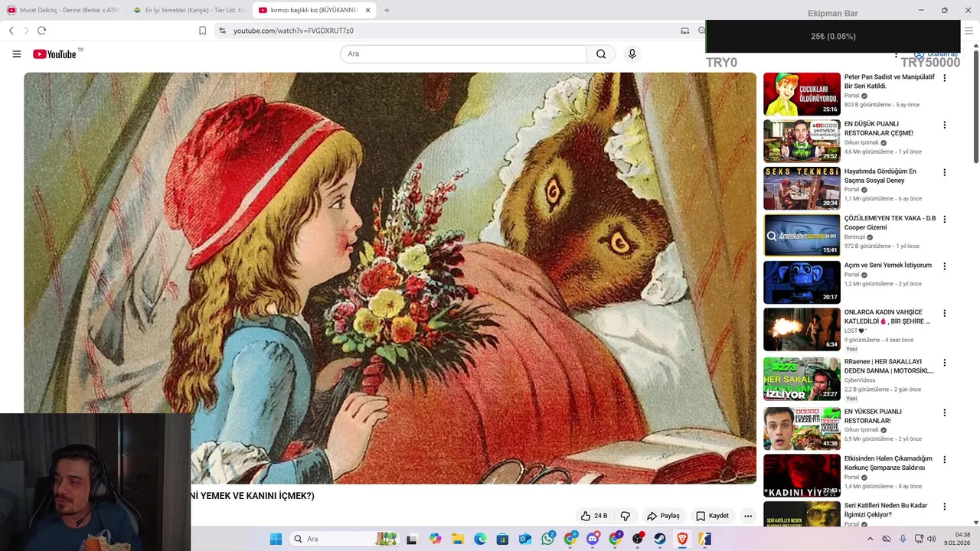Image resolution: width=980 pixels, height=551 pixels.
Task: Switch to Brave browser on the taskbar
Action: [x=682, y=539]
